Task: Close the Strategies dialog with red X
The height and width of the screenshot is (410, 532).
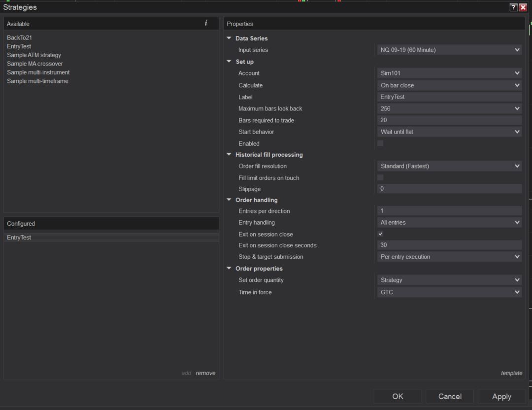Action: point(523,7)
